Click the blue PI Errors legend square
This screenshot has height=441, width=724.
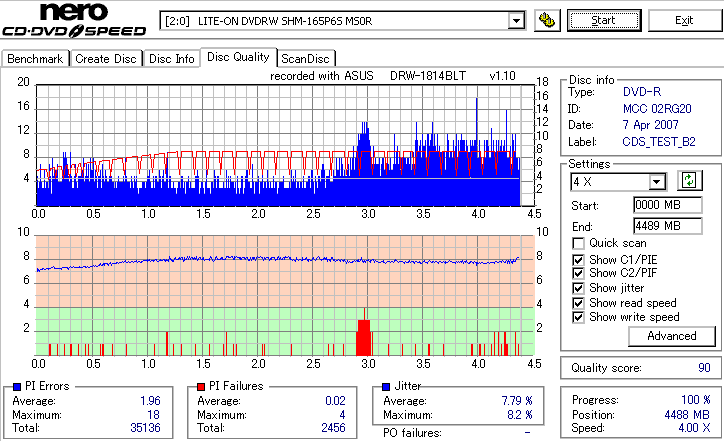pos(17,387)
